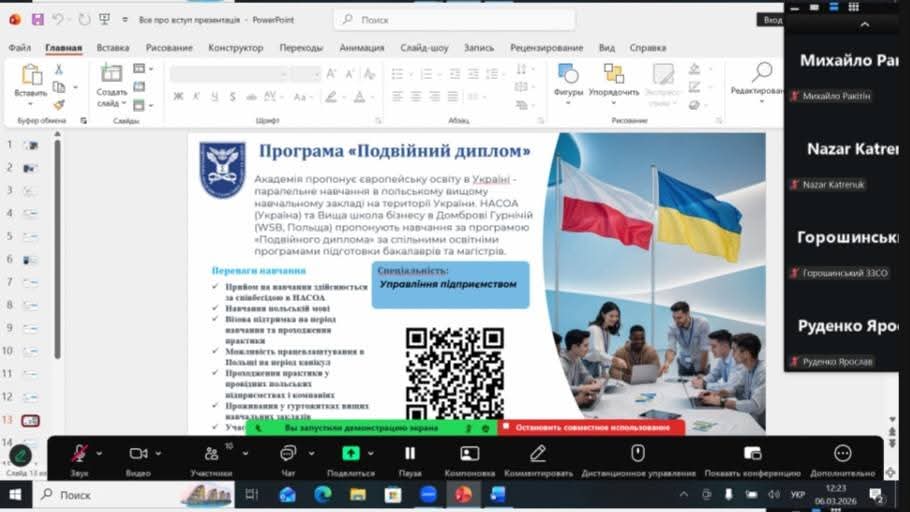This screenshot has width=910, height=512.
Task: Expand the Звук audio options arrow
Action: tap(99, 453)
